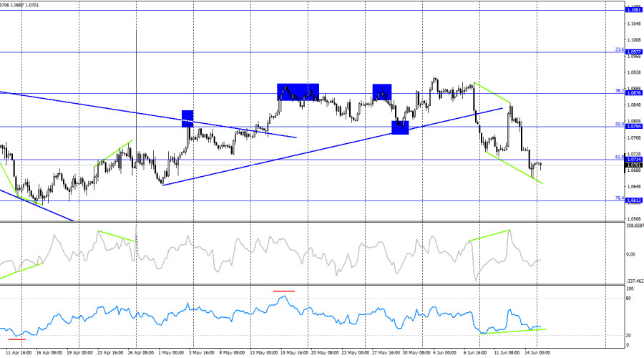Viewport: 644px width, 358px height.
Task: Click the 1.1081 price level label
Action: tap(633, 10)
